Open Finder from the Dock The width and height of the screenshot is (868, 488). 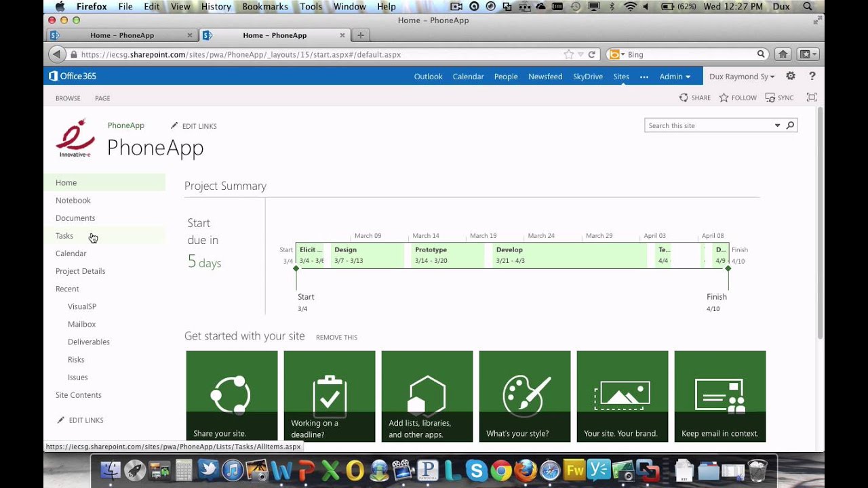pos(110,470)
